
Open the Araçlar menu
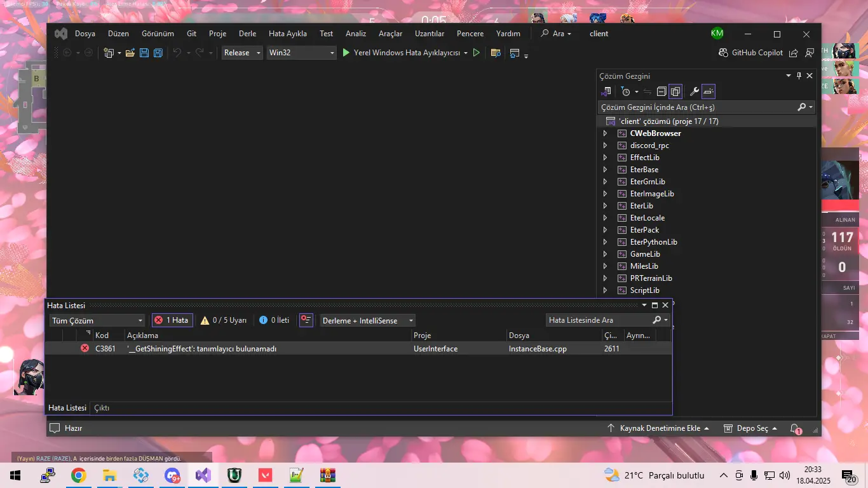coord(391,34)
